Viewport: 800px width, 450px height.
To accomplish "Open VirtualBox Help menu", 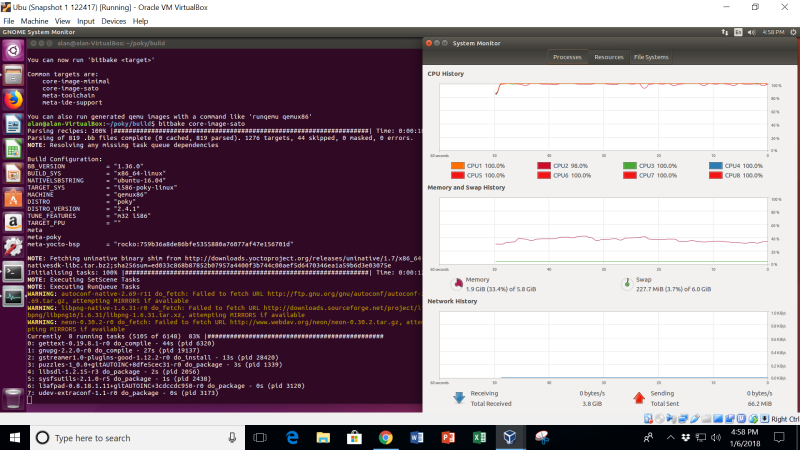I will click(140, 21).
